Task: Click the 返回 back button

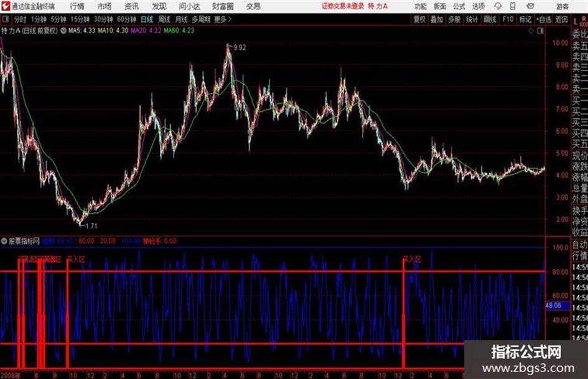Action: coord(561,19)
